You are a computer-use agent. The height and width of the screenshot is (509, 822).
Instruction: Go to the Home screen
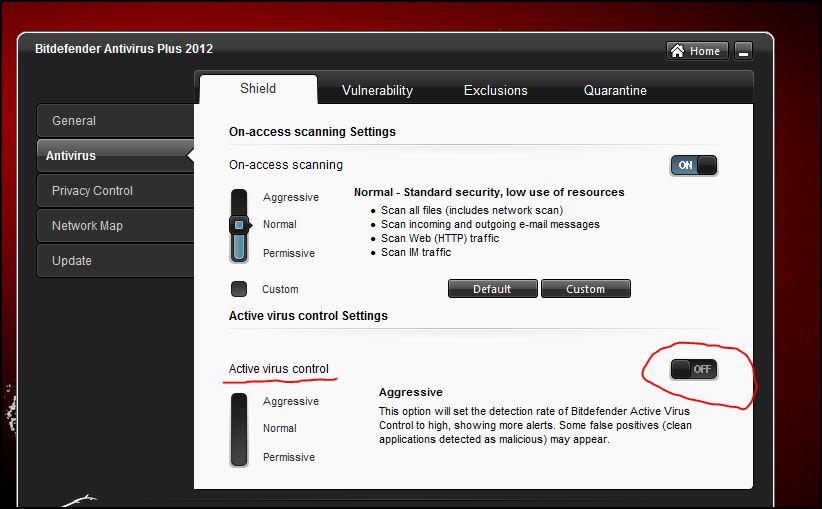point(697,51)
